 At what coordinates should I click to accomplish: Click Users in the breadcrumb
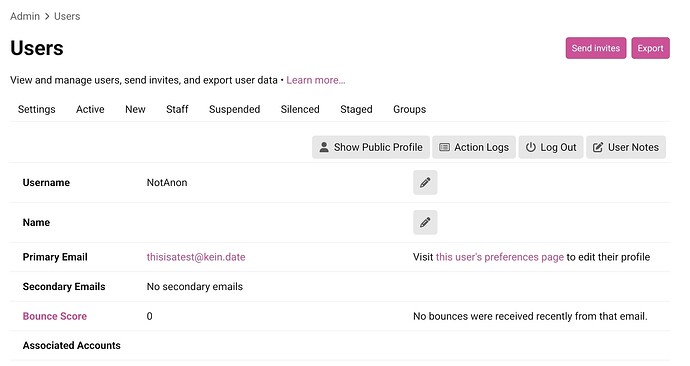67,16
